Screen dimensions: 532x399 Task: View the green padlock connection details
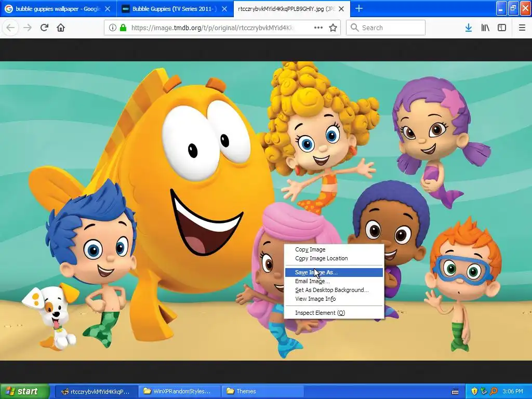[123, 28]
